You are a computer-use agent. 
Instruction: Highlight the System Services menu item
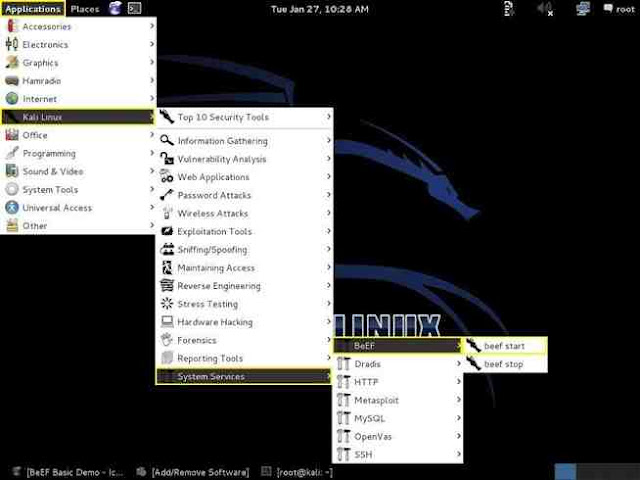[244, 376]
